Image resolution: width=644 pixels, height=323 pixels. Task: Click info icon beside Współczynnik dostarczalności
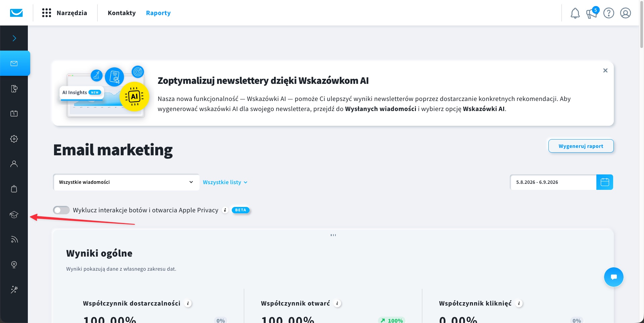(x=188, y=304)
